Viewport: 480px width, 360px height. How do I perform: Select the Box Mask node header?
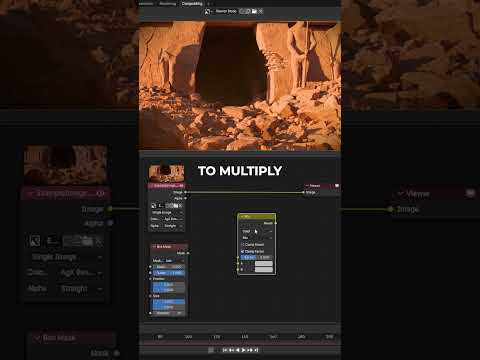[x=169, y=247]
